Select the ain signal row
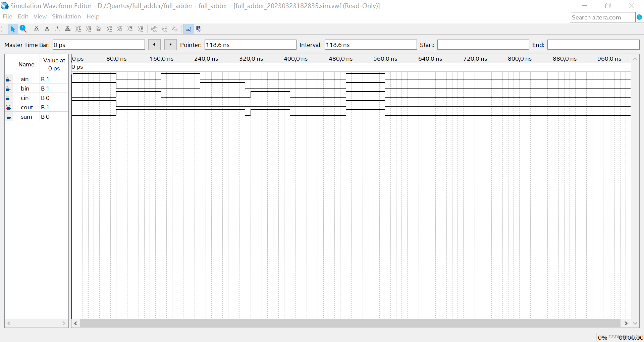644x342 pixels. coord(37,79)
